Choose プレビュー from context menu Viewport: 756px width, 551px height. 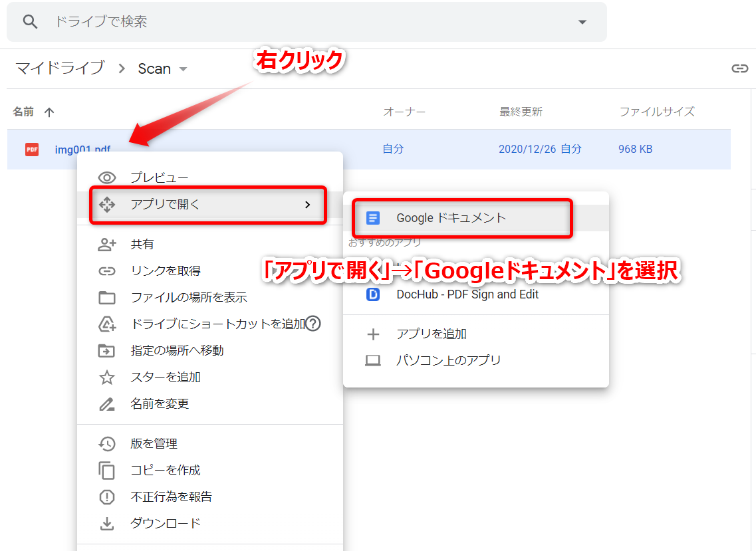(x=210, y=177)
